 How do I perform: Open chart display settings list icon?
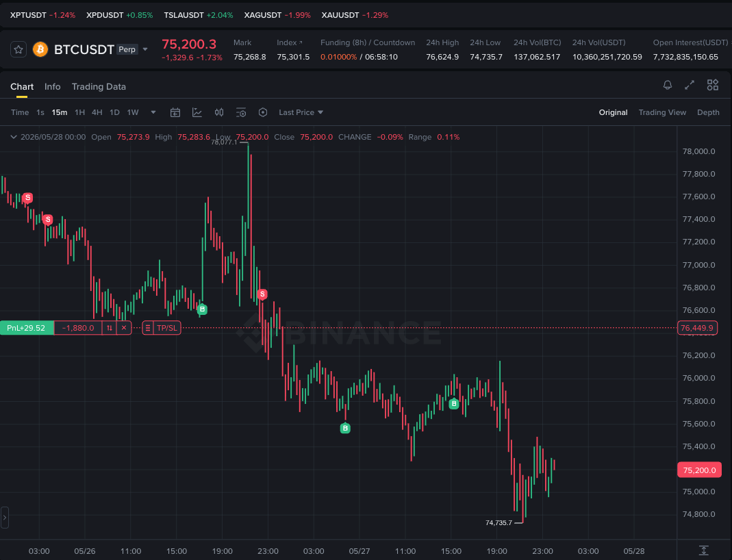coord(241,112)
